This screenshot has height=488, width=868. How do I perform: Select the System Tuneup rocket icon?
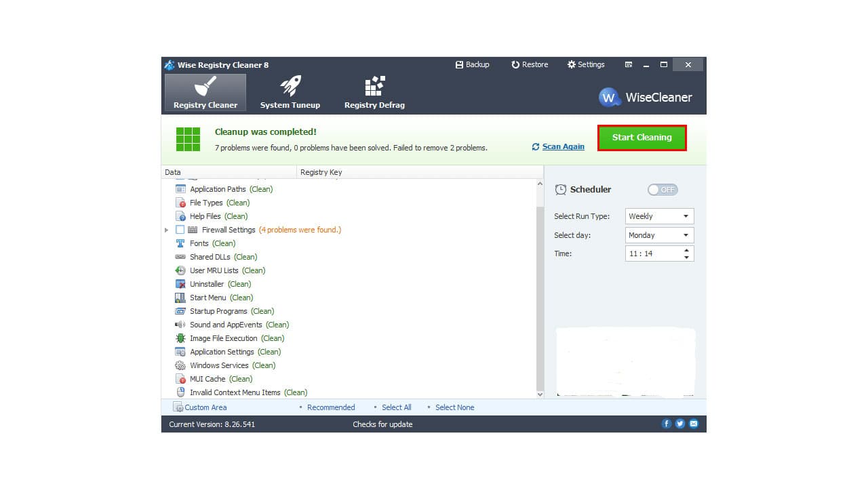click(x=290, y=85)
